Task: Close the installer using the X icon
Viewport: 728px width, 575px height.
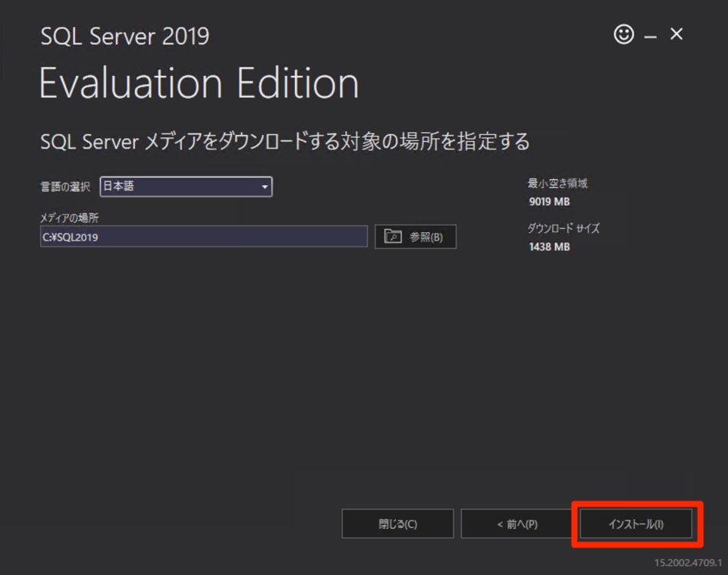Action: tap(676, 34)
